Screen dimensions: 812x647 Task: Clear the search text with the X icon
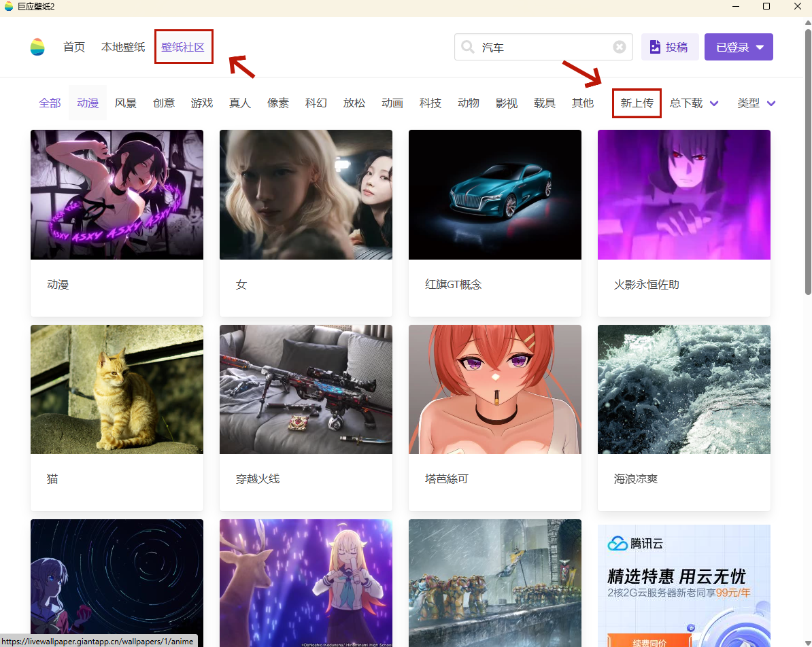point(619,47)
